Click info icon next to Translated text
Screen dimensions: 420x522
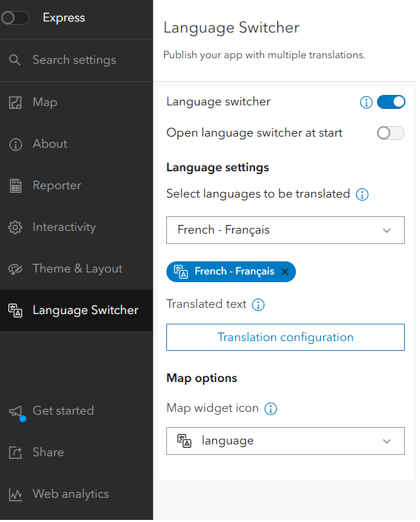click(x=258, y=304)
